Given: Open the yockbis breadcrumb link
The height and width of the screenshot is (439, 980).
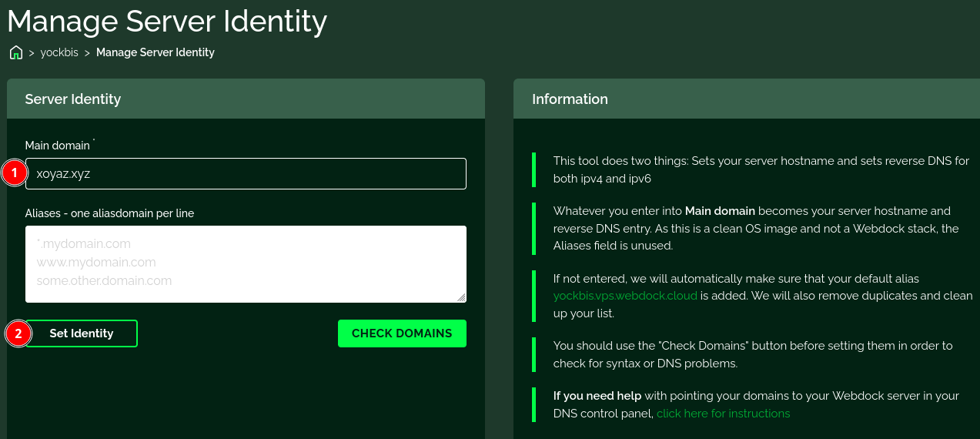Looking at the screenshot, I should [59, 52].
